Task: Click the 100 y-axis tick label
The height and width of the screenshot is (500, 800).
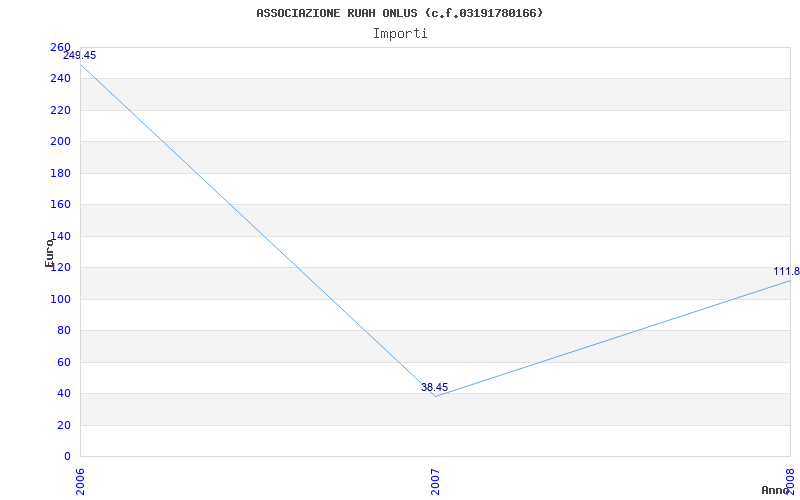Action: click(60, 299)
